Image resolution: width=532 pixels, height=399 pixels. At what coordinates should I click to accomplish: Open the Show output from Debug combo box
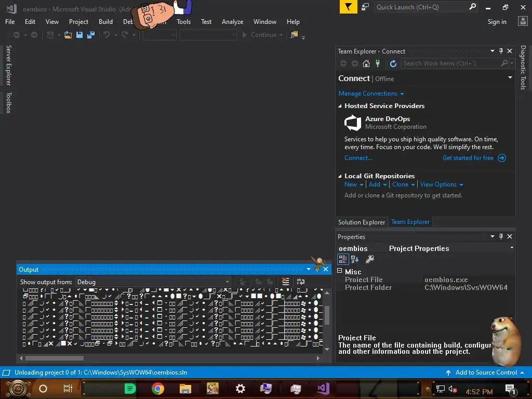[x=153, y=282]
